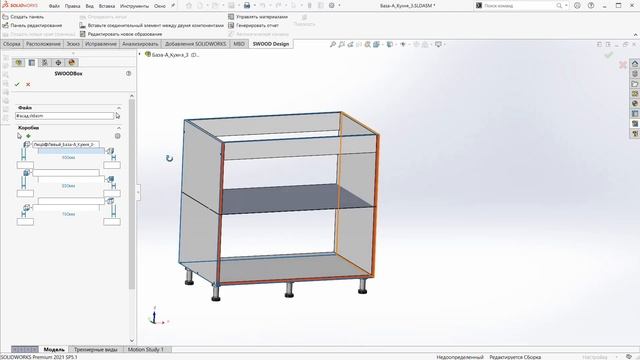Click the green plus add box icon
640x360 pixels.
point(28,136)
